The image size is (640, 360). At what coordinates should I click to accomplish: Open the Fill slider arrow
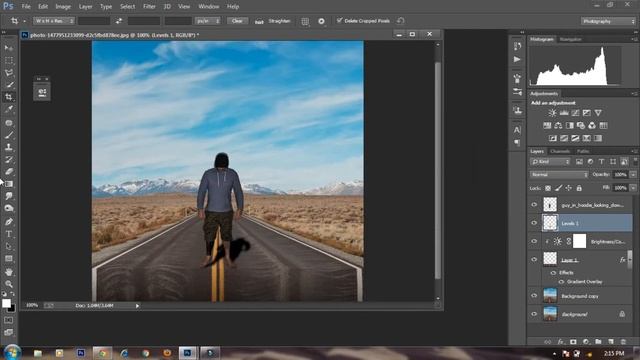pos(633,188)
